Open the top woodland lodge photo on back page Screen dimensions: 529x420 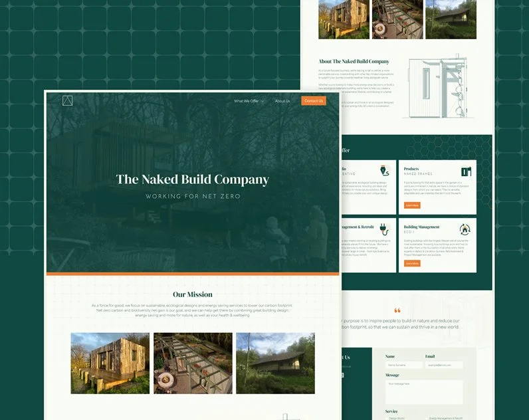pos(451,19)
